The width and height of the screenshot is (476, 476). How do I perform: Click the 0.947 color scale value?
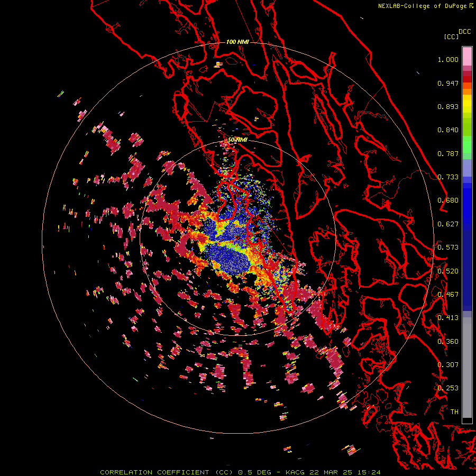(448, 83)
